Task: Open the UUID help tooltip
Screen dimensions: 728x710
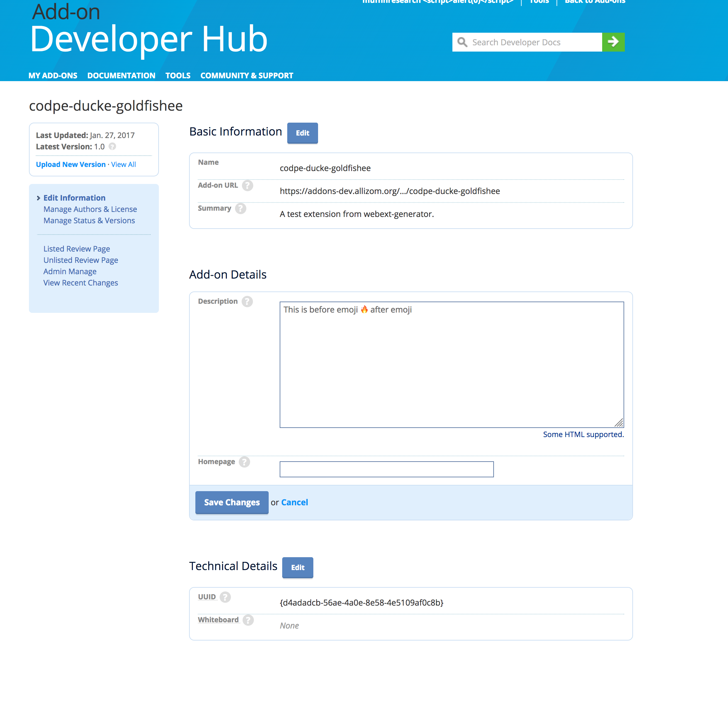Action: point(226,596)
